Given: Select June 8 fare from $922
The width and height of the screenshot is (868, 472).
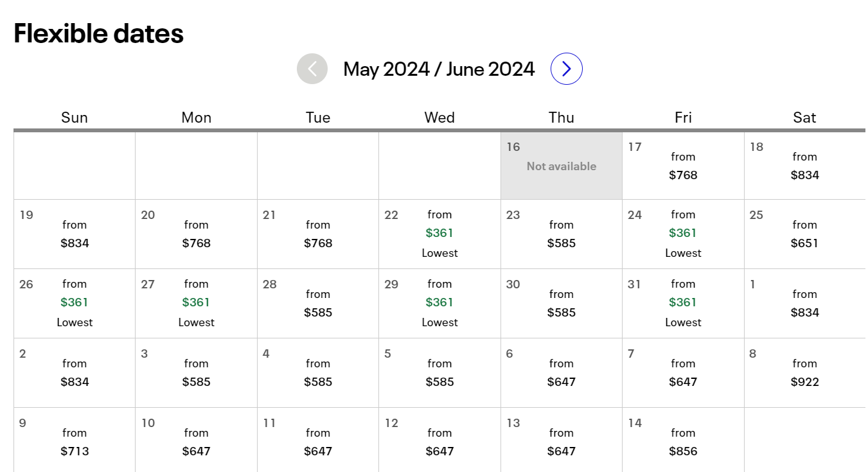Looking at the screenshot, I should point(804,373).
